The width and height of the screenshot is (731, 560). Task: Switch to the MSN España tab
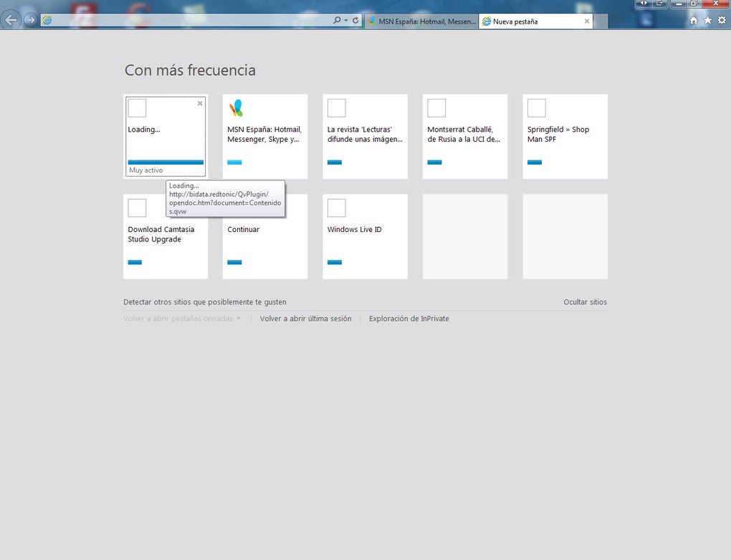click(x=421, y=21)
